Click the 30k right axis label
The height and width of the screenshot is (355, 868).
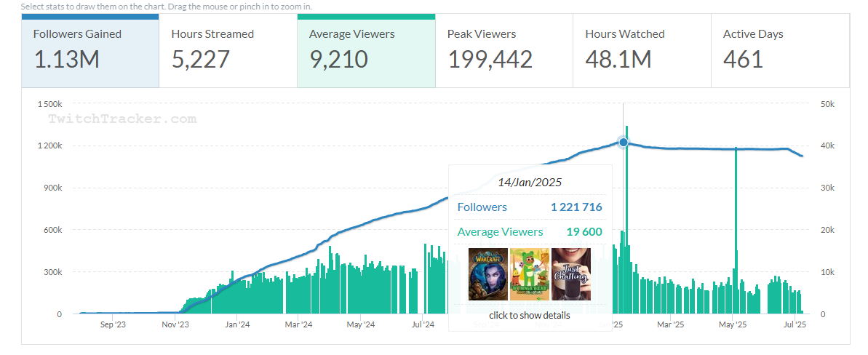(827, 188)
